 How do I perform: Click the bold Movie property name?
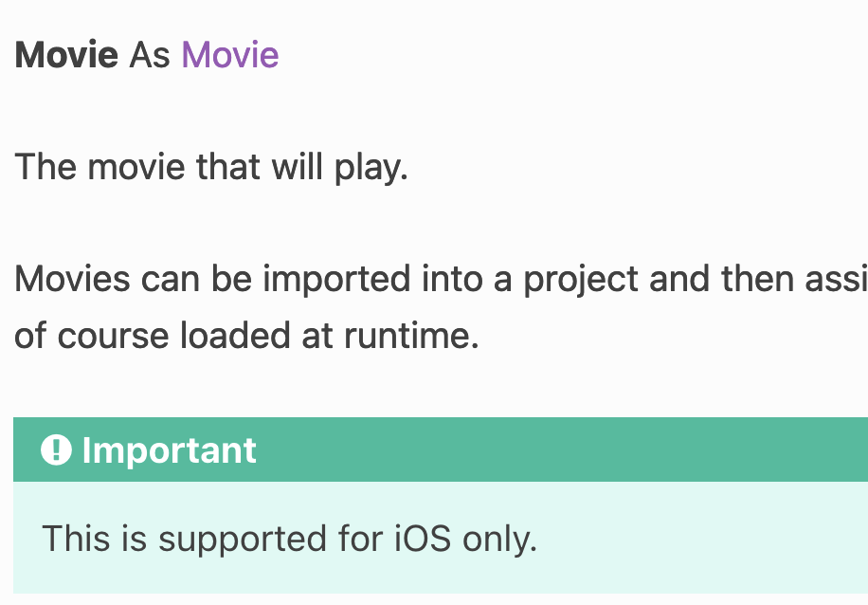pos(66,54)
